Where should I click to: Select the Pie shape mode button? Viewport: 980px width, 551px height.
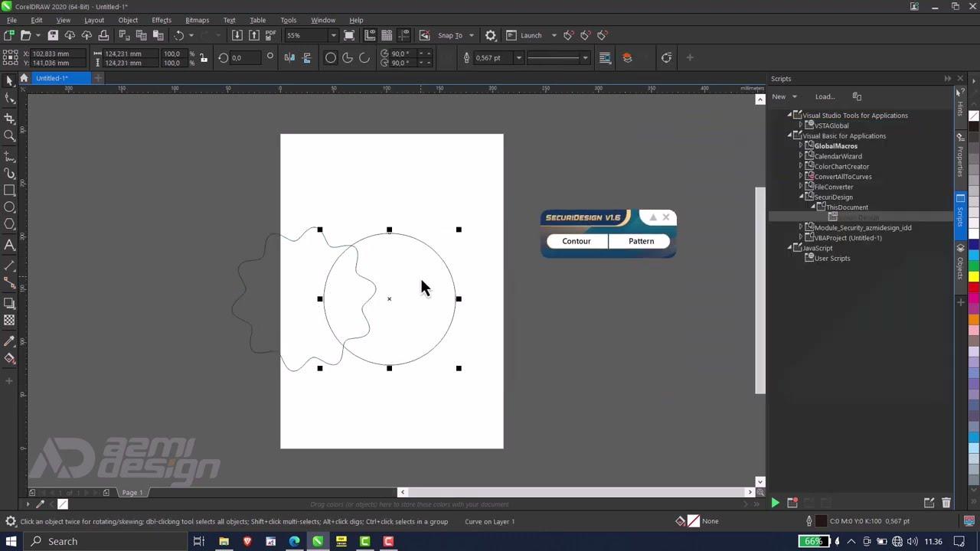click(348, 57)
